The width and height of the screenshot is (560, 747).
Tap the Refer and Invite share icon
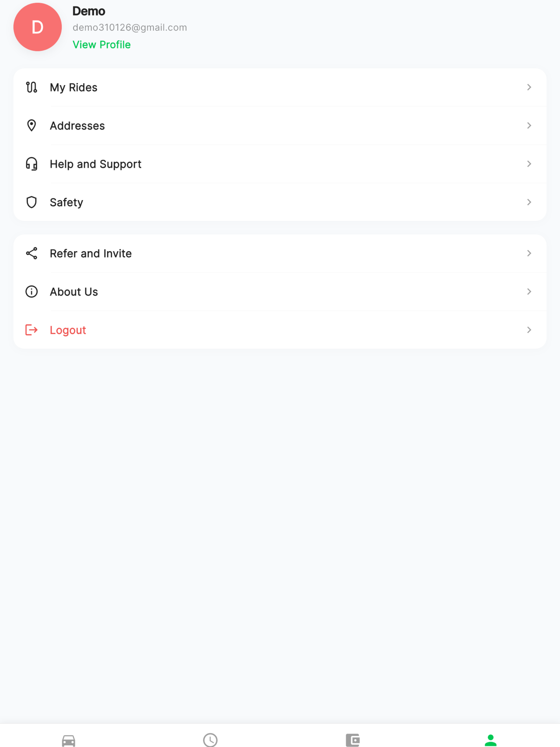tap(31, 253)
